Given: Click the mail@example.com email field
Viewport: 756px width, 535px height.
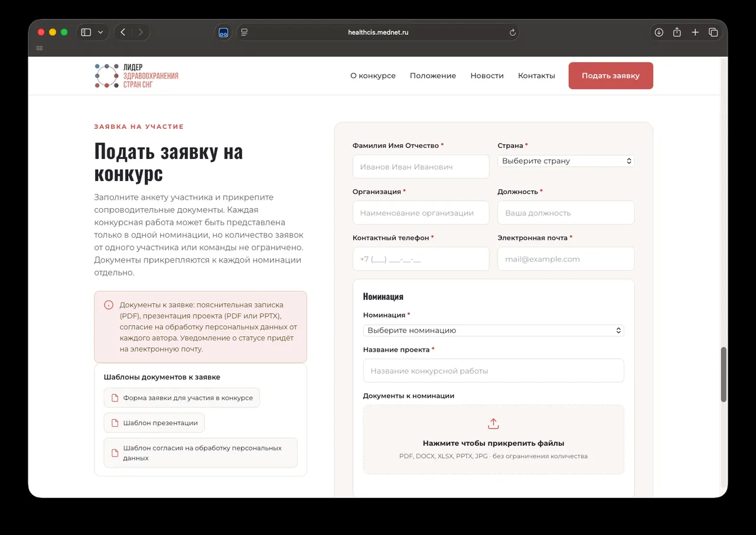Looking at the screenshot, I should point(566,259).
